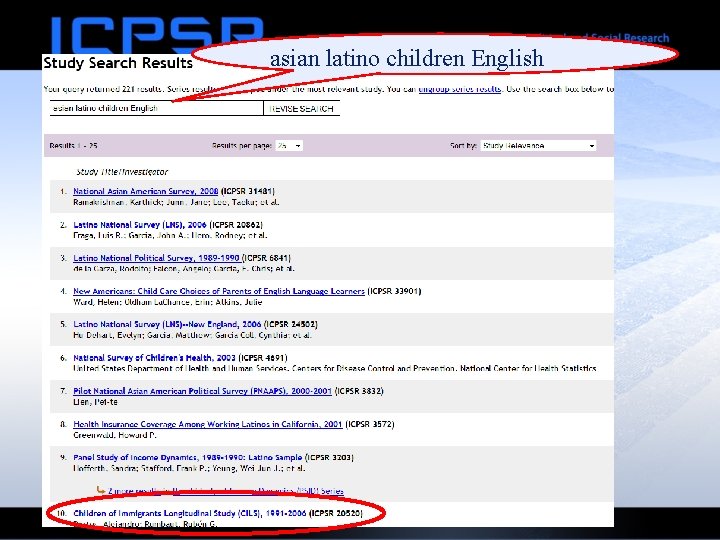Open the Sort by Study Relevance dropdown

538,146
